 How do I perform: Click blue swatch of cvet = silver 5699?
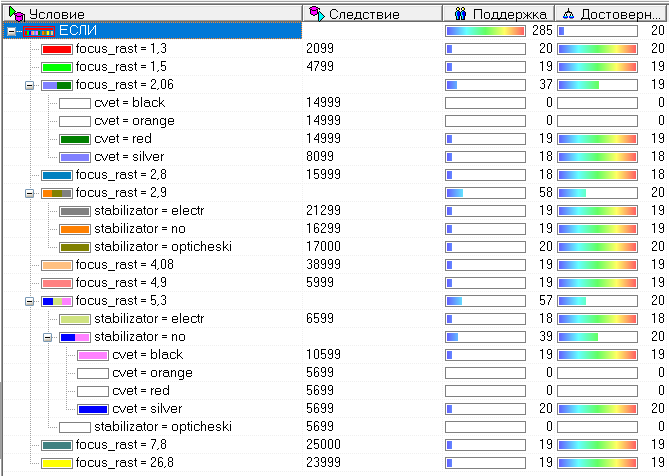93,409
